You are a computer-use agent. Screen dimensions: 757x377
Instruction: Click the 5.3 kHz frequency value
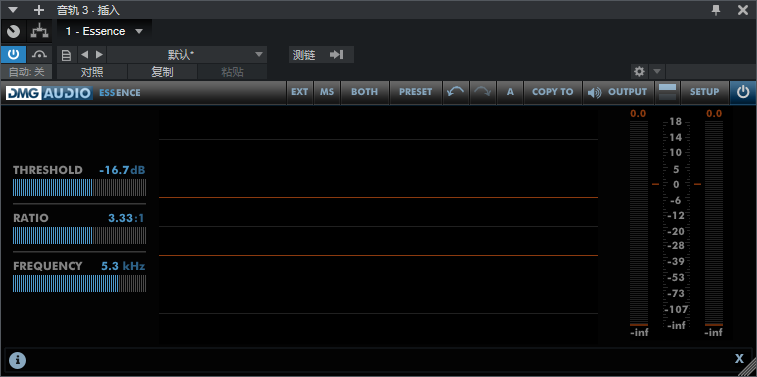(x=123, y=266)
